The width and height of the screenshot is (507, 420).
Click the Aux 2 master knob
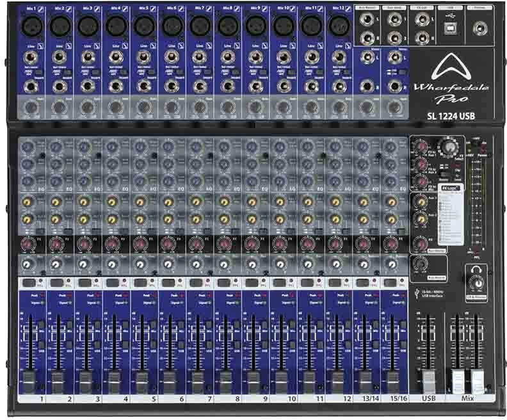421,219
